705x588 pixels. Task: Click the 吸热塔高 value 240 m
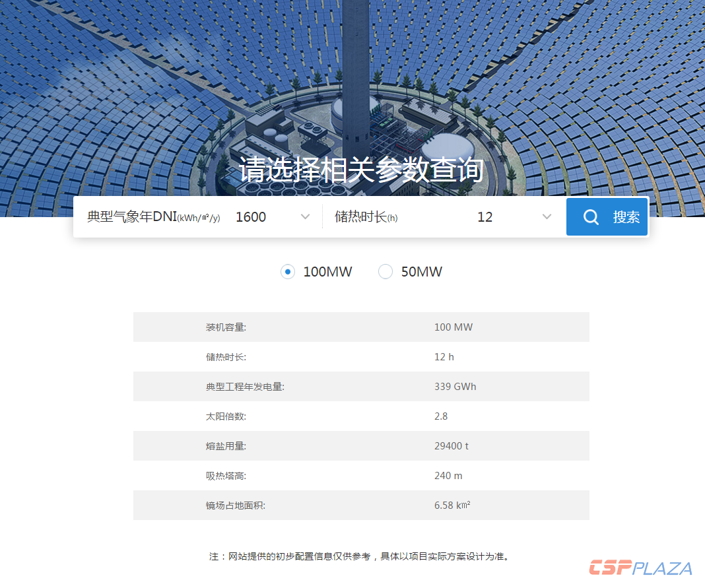pos(449,475)
